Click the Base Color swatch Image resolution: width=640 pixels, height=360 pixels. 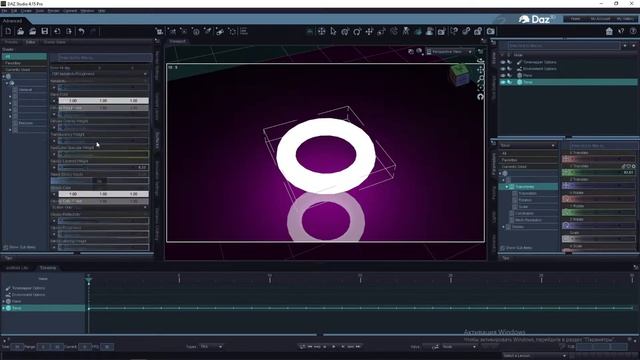pos(103,100)
